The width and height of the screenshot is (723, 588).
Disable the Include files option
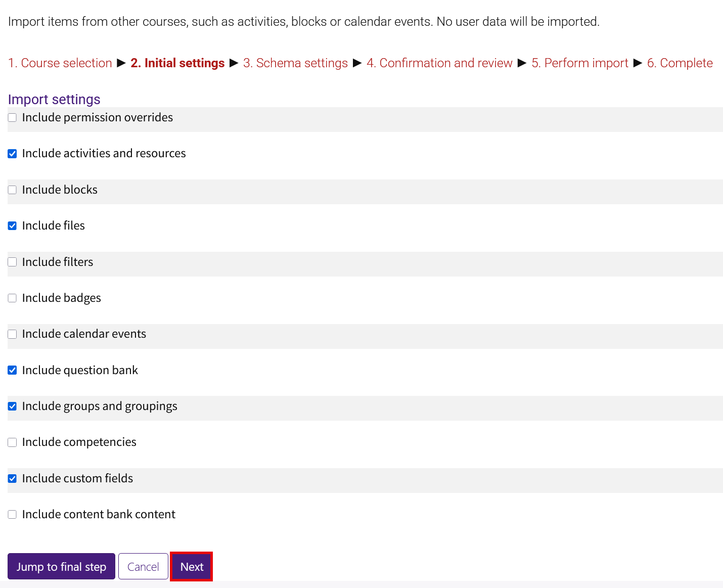point(12,226)
